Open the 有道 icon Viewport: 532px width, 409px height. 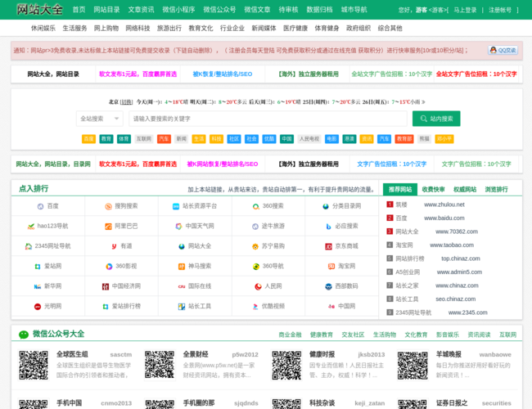[114, 246]
